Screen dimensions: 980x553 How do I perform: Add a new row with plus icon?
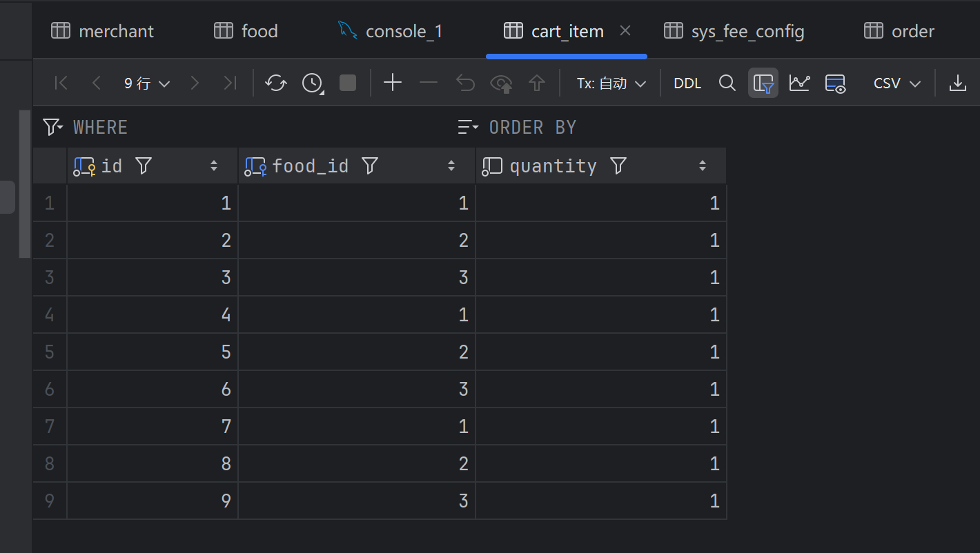tap(393, 83)
